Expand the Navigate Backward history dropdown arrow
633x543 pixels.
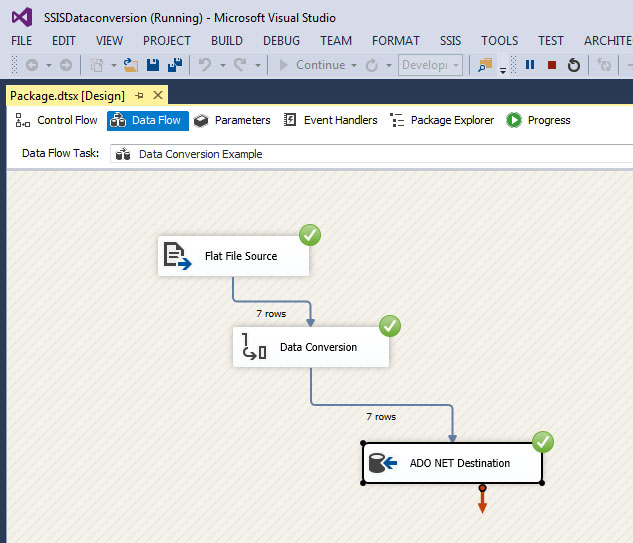point(48,65)
